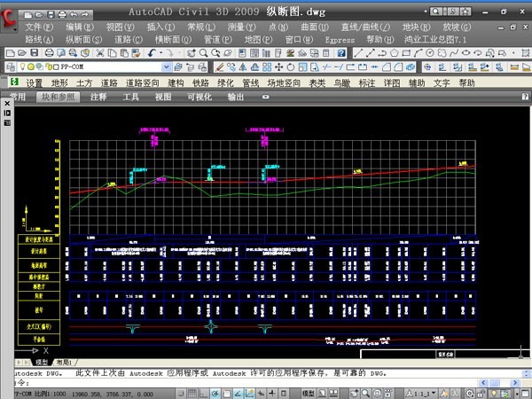The image size is (532, 399).
Task: Switch to the 注释 ribbon tab
Action: [98, 97]
